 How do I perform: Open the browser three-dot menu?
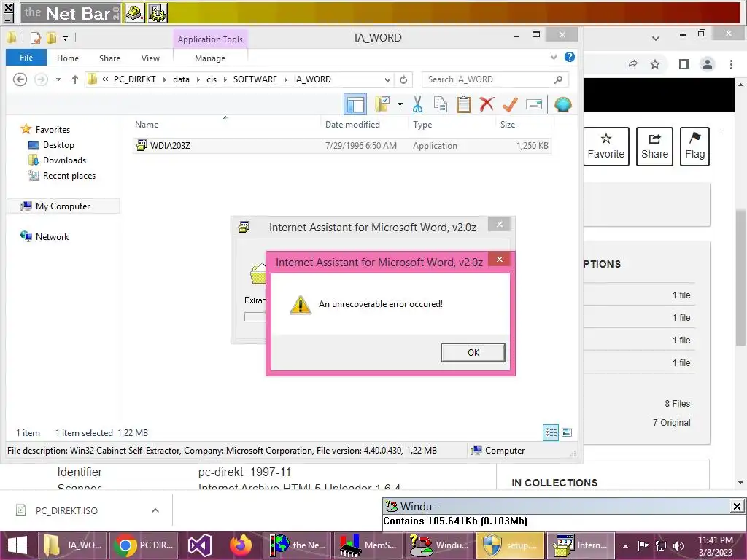click(x=731, y=64)
